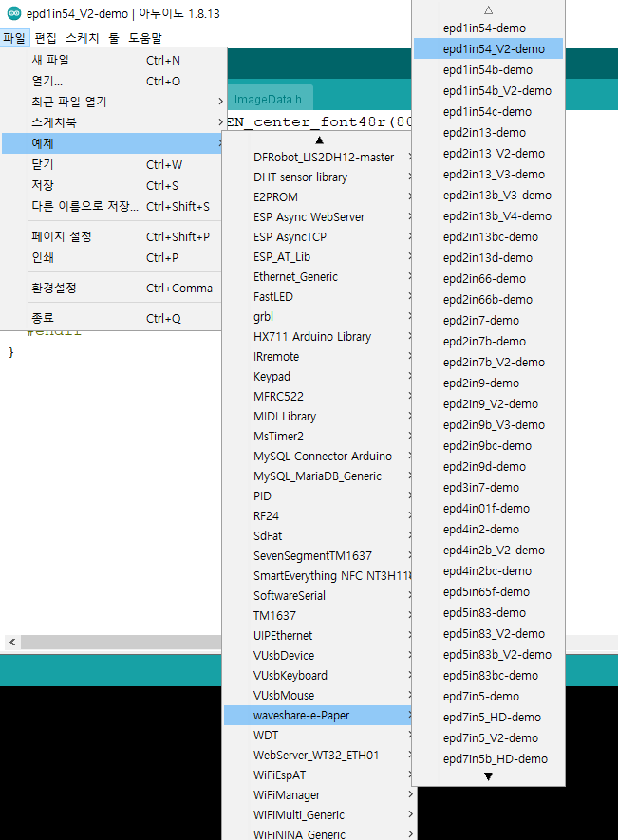
Task: Choose 열기... from the file menu
Action: click(x=111, y=81)
